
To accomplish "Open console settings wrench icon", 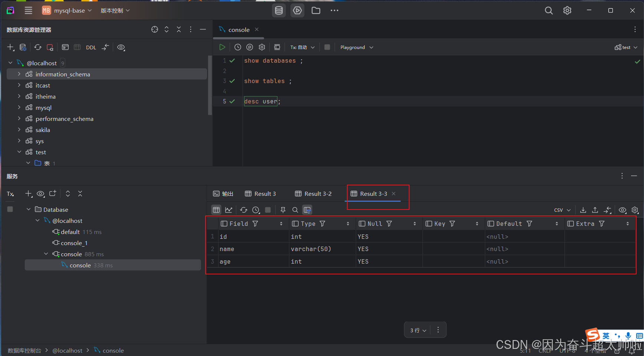I will 262,47.
